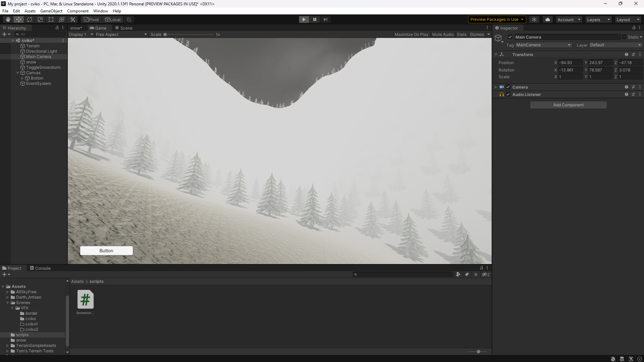
Task: Open Layer Default dropdown
Action: 615,45
